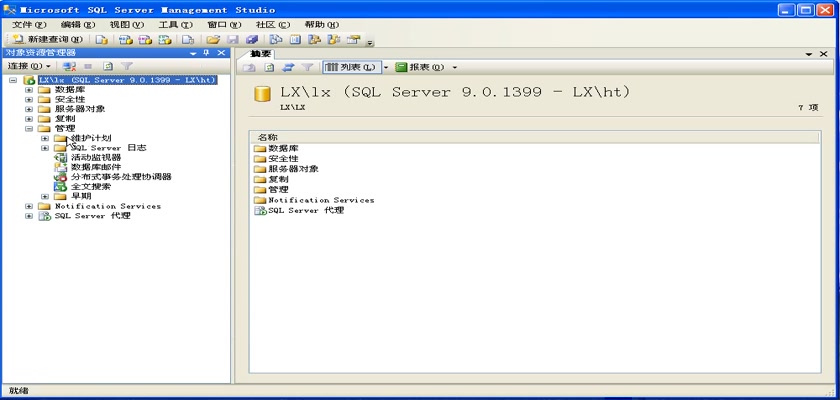Expand SQL Server 代理 node in tree
Screen dimensions: 840x400
click(x=29, y=216)
